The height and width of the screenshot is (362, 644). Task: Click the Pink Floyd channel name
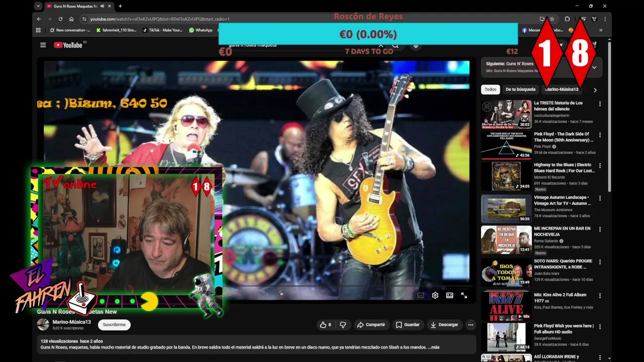pos(542,146)
